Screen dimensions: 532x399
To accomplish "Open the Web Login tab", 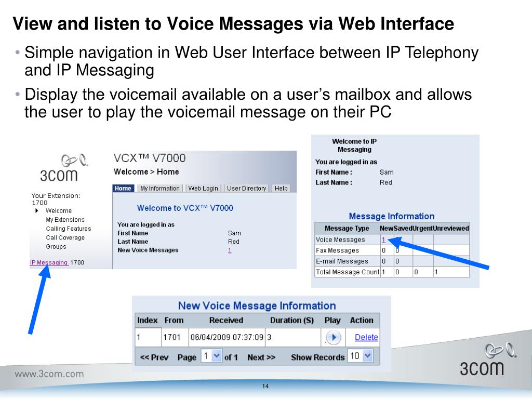I will pos(203,188).
